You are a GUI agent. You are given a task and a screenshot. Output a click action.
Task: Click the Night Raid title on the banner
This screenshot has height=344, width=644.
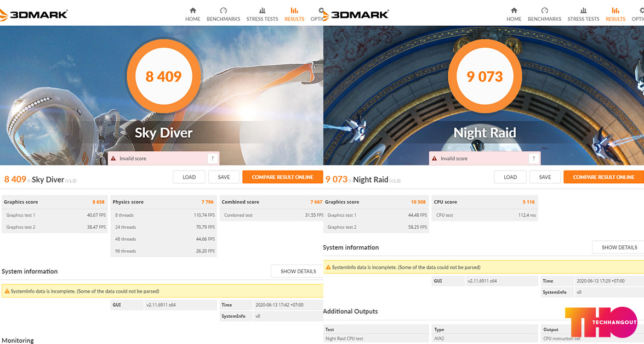point(485,133)
